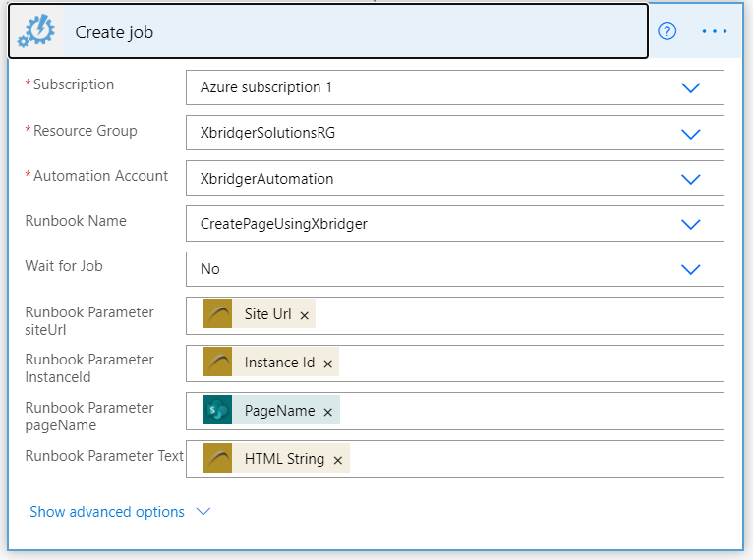Image resolution: width=753 pixels, height=560 pixels.
Task: Remove the Instance Id dynamic token
Action: pos(328,364)
